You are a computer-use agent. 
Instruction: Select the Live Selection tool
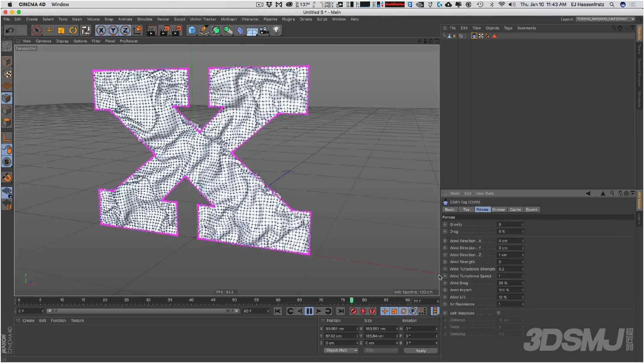click(x=37, y=30)
